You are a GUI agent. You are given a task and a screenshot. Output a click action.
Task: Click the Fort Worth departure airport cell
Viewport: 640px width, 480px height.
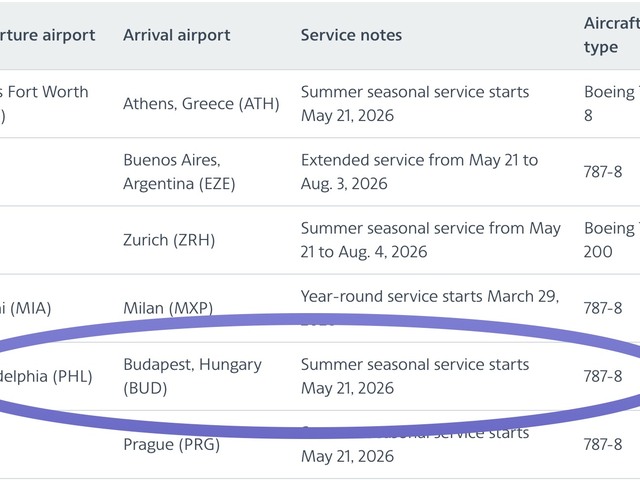[44, 104]
